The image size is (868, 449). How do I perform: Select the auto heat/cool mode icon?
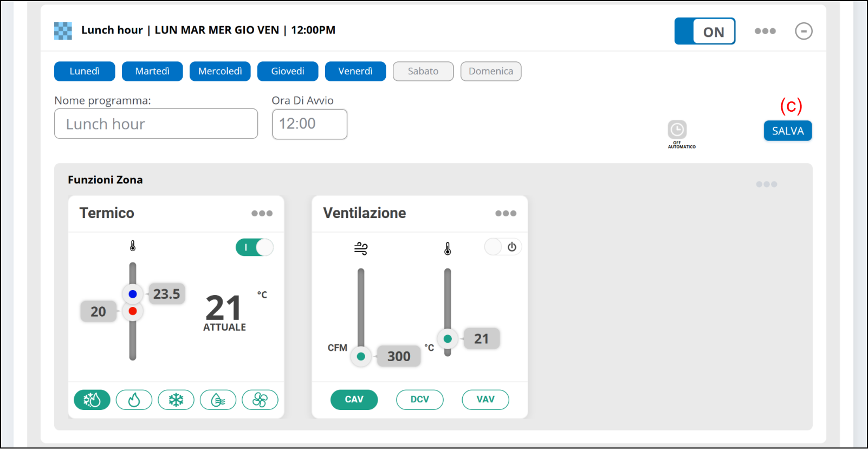tap(92, 400)
